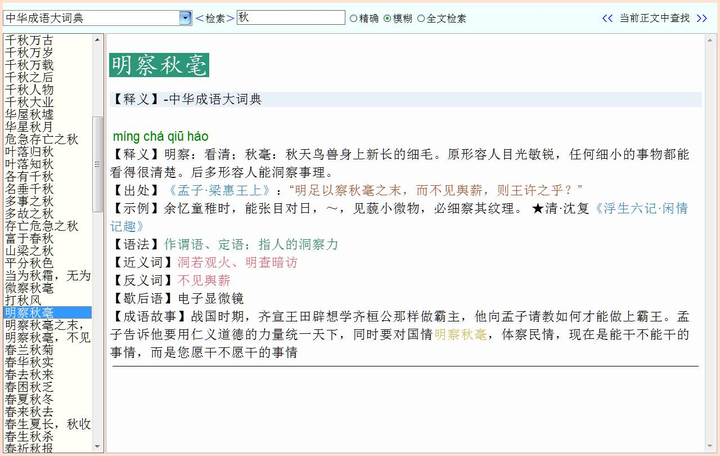Image resolution: width=720 pixels, height=456 pixels.
Task: Click the content pane scroll-up arrow
Action: click(709, 40)
